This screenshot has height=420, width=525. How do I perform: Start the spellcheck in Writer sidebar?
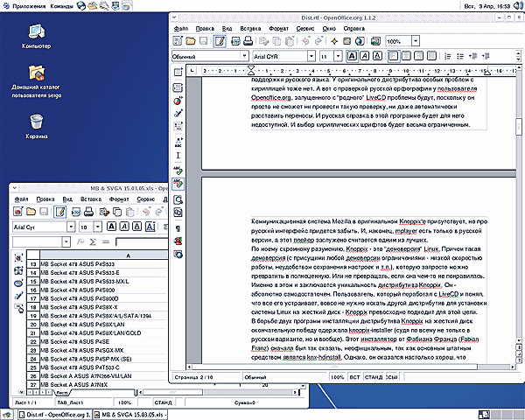click(x=178, y=171)
